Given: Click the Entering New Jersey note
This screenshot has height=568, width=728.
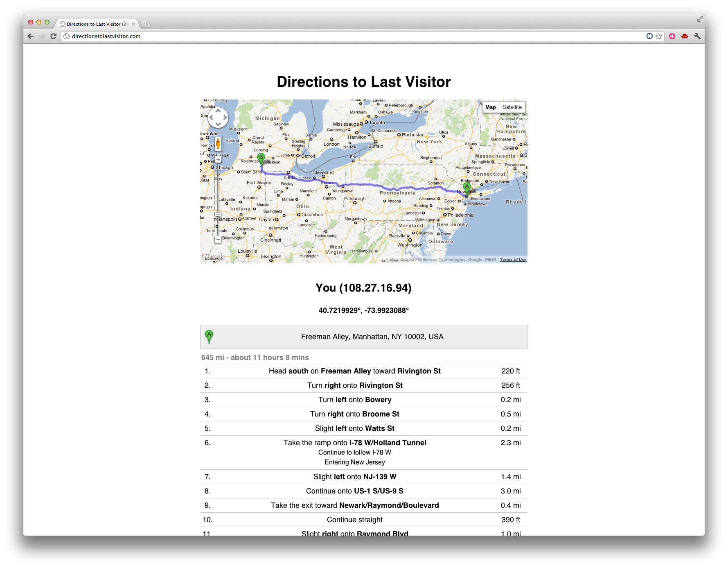Looking at the screenshot, I should coord(355,462).
